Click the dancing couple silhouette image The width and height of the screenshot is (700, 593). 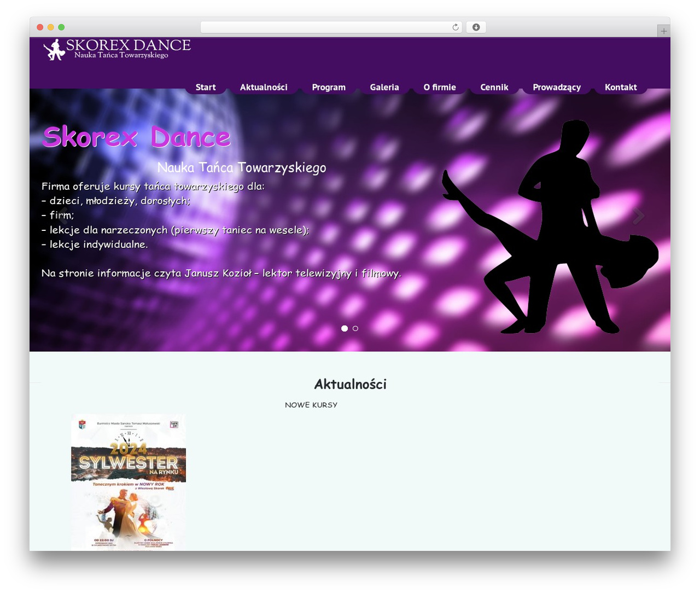(x=550, y=226)
